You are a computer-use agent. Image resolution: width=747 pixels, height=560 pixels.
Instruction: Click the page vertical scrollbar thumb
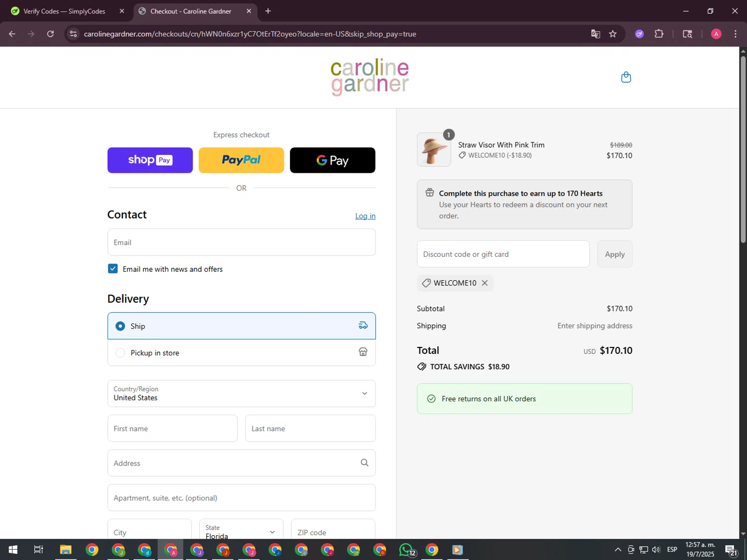[743, 149]
